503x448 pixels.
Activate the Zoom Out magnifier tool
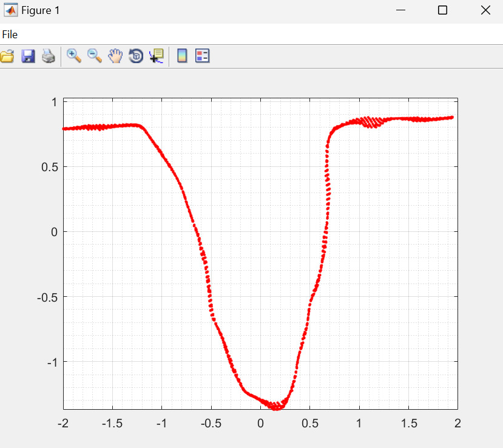tap(95, 56)
